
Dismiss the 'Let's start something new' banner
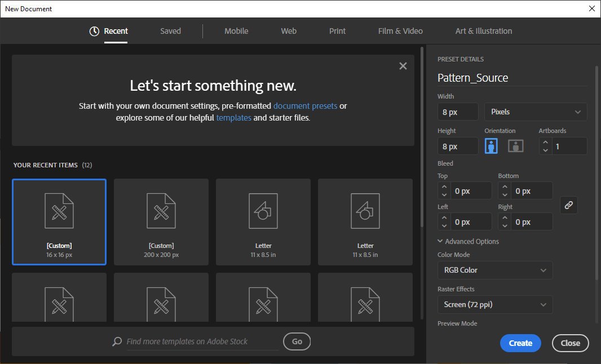pos(403,66)
